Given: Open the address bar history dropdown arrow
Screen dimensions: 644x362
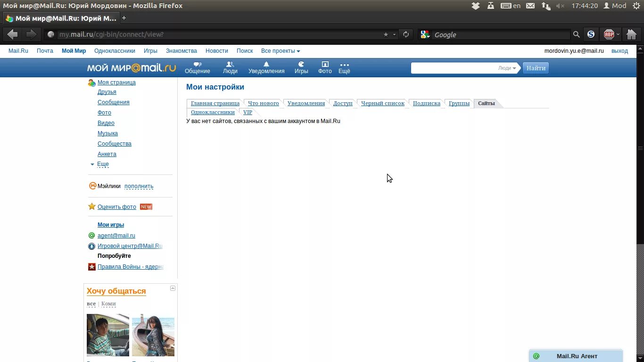Looking at the screenshot, I should click(395, 34).
